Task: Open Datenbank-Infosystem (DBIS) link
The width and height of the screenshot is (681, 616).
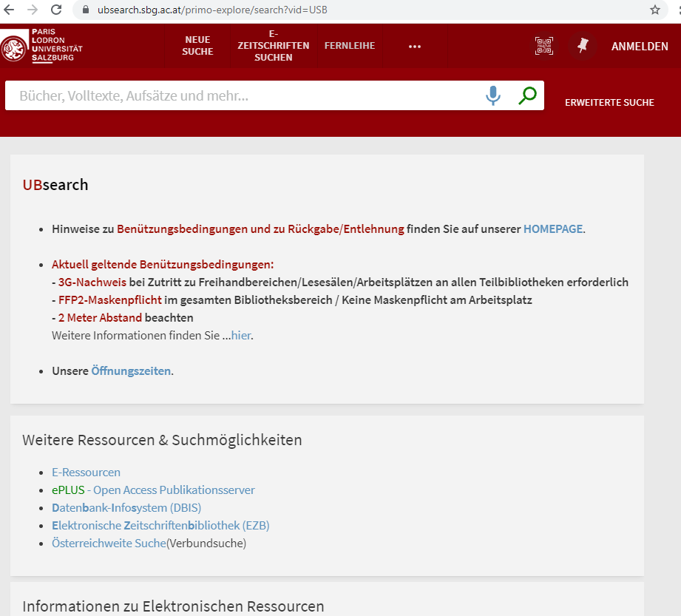Action: point(126,508)
